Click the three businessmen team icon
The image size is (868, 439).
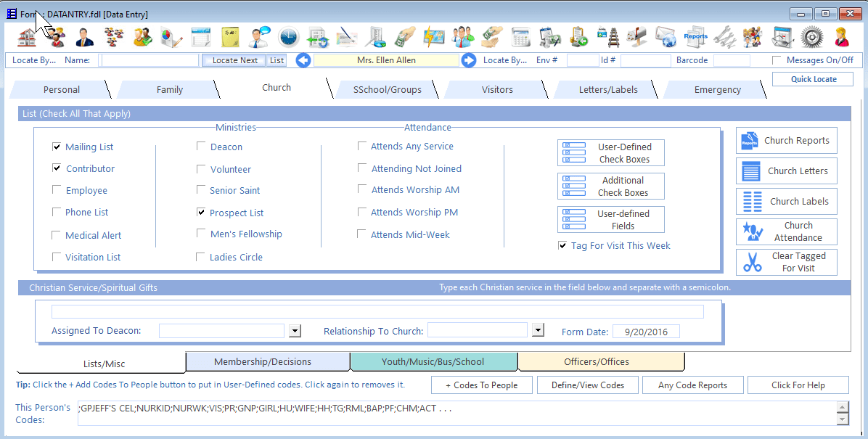[x=463, y=38]
